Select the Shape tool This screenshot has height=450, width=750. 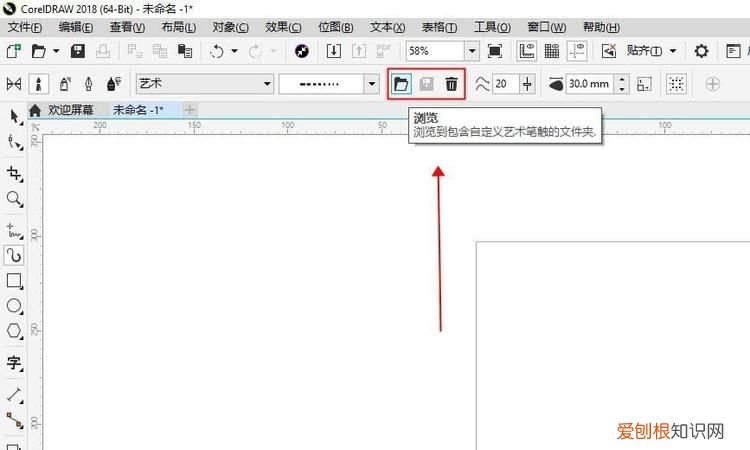tap(14, 143)
